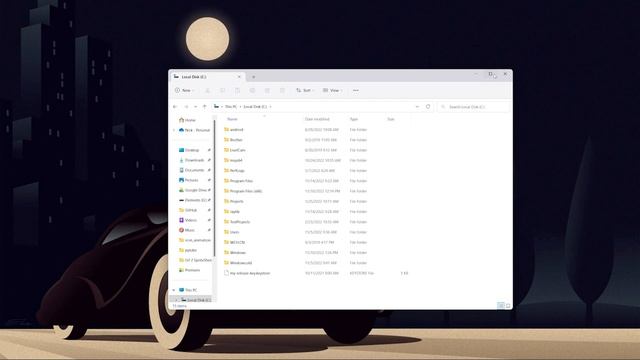Select the Windows.old folder

pos(238,263)
